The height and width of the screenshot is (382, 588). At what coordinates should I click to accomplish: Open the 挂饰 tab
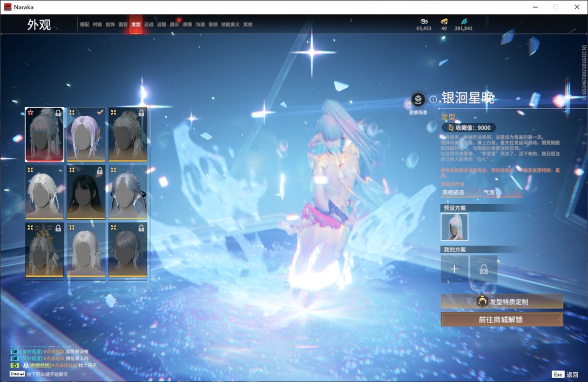coord(110,24)
